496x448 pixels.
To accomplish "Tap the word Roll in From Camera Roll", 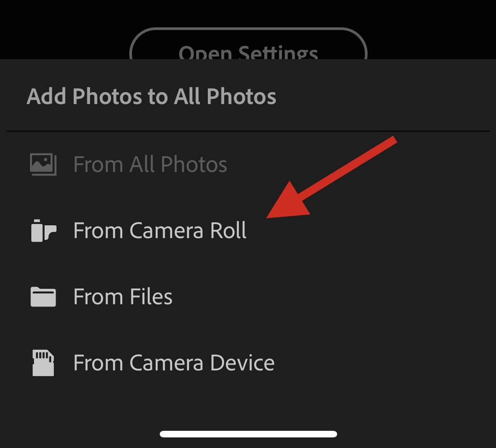I will pos(229,231).
